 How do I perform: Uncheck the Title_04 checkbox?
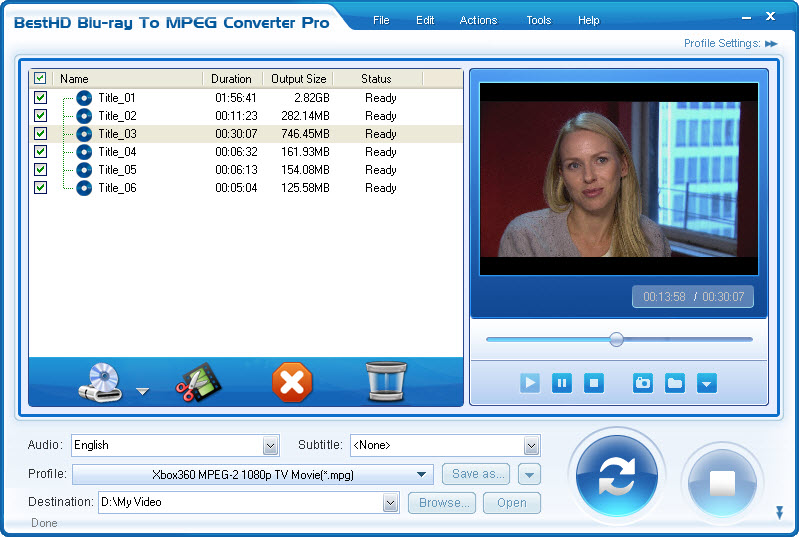(40, 151)
